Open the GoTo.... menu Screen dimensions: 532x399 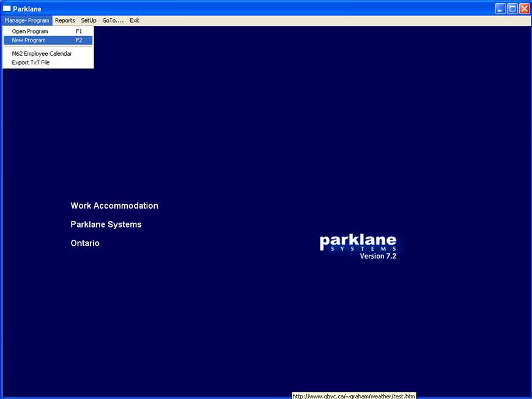[x=113, y=20]
